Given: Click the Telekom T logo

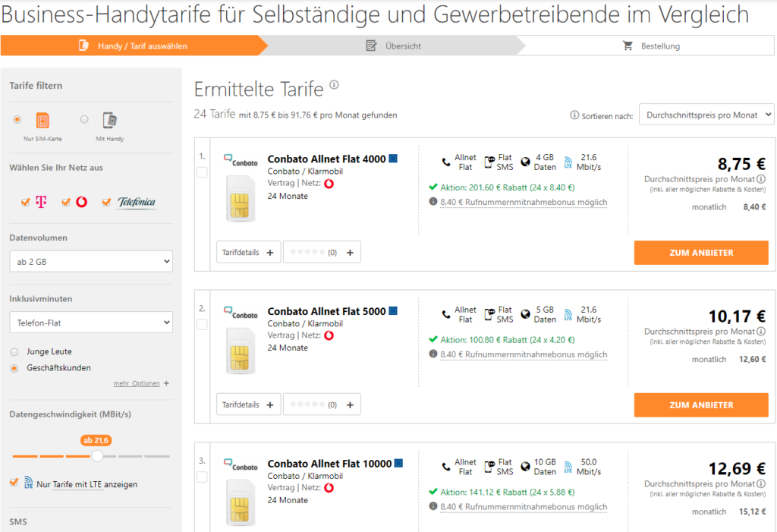Looking at the screenshot, I should 41,202.
